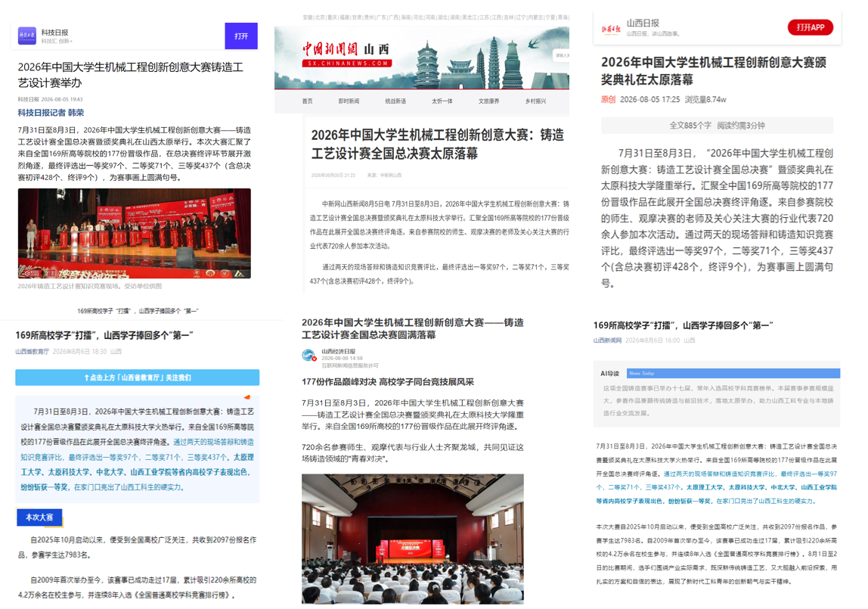Click the blue 本次大赛 section label

pos(39,517)
